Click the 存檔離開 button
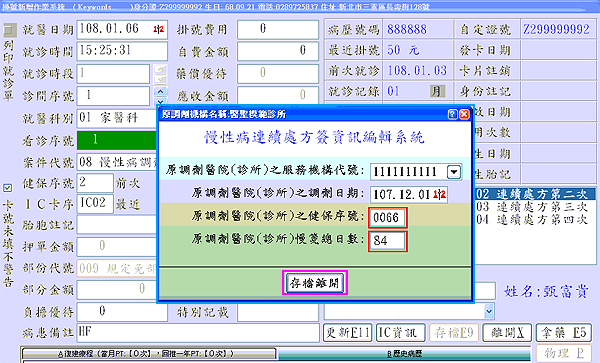This screenshot has height=363, width=600. tap(315, 283)
